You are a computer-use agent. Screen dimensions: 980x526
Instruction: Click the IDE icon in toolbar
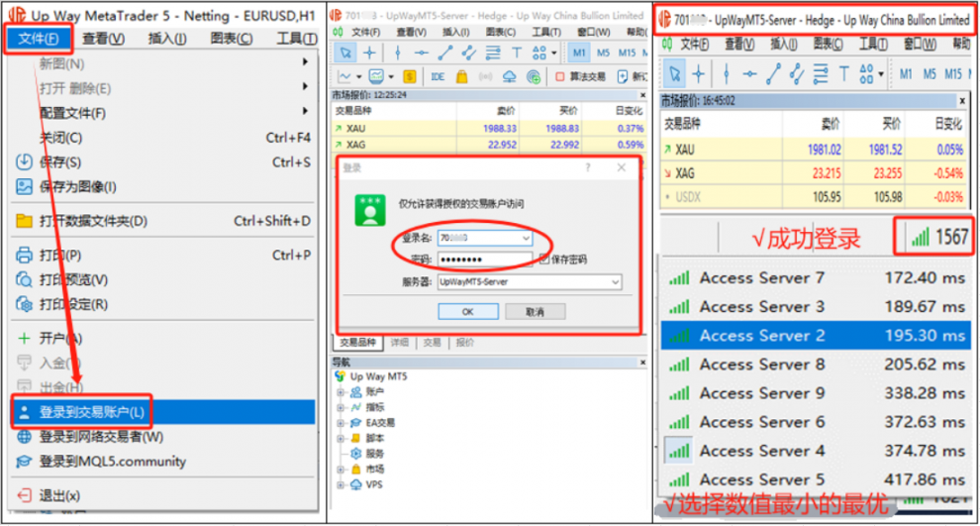click(x=438, y=76)
